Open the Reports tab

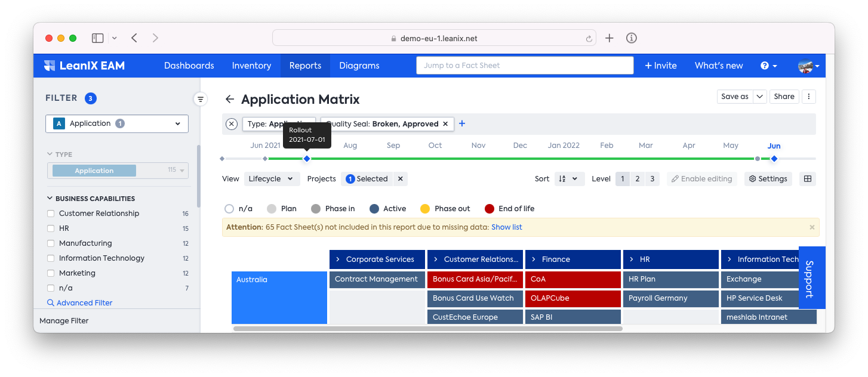pos(305,66)
